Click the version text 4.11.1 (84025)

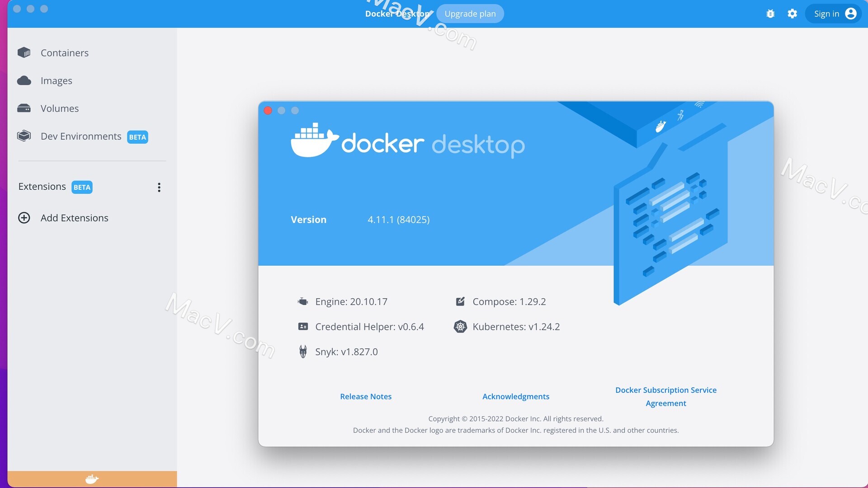pos(398,220)
